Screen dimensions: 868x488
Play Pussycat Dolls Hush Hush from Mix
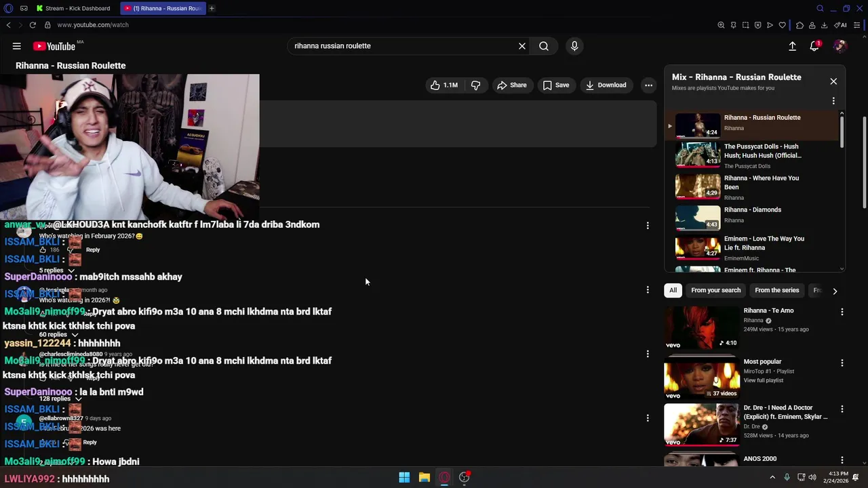(753, 156)
